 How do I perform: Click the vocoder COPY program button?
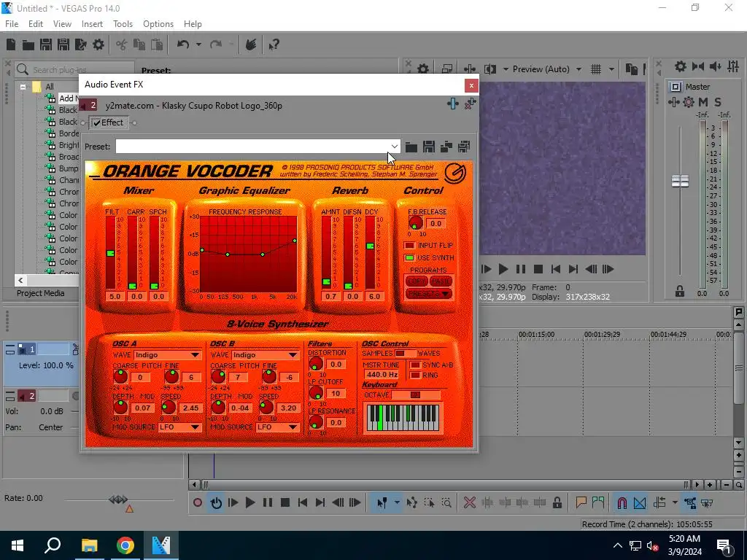[417, 281]
